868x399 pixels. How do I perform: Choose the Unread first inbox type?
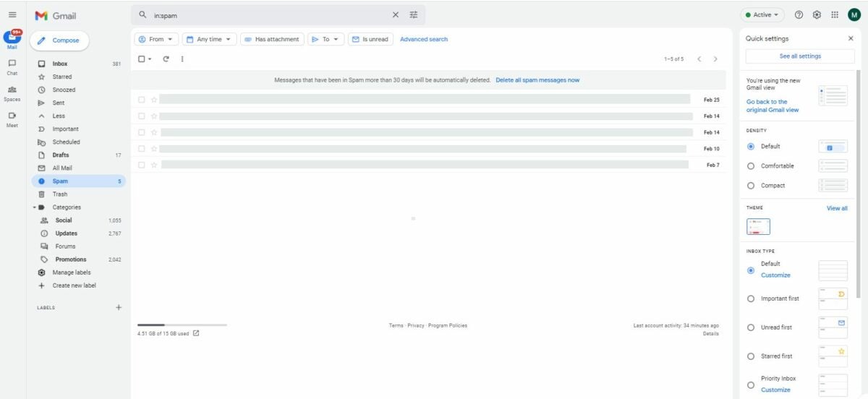tap(750, 327)
